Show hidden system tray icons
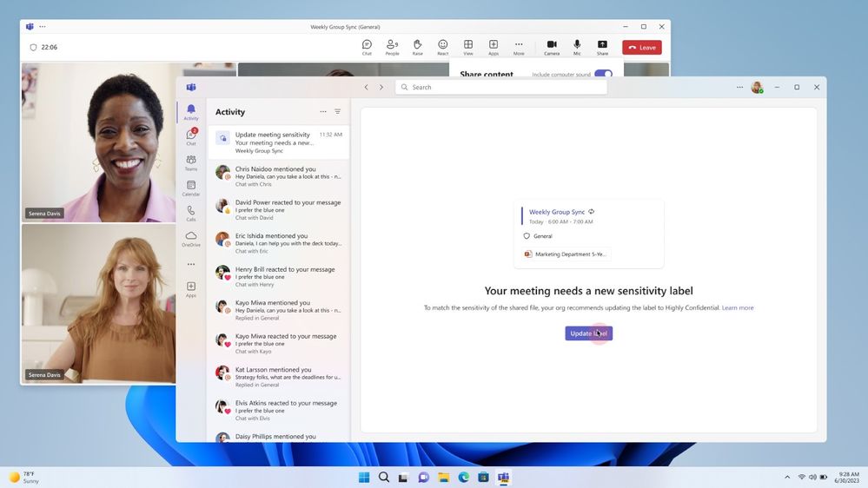This screenshot has width=868, height=488. coord(787,477)
